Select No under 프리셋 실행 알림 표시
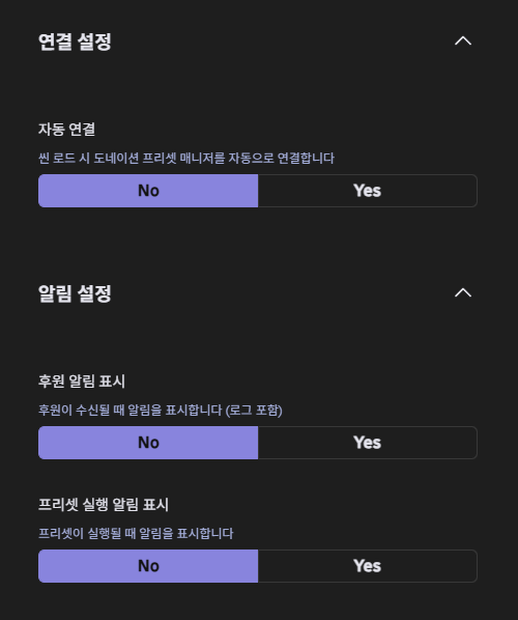518x620 pixels. (148, 566)
